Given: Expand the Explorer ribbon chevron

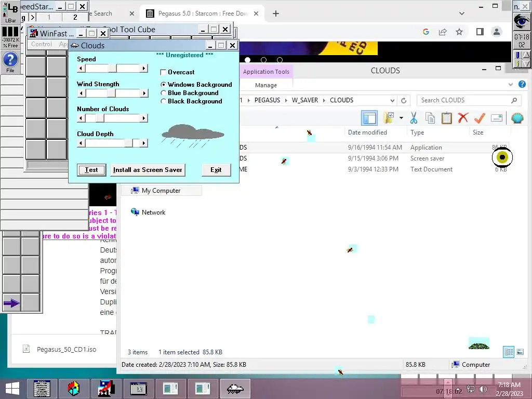Looking at the screenshot, I should click(511, 85).
